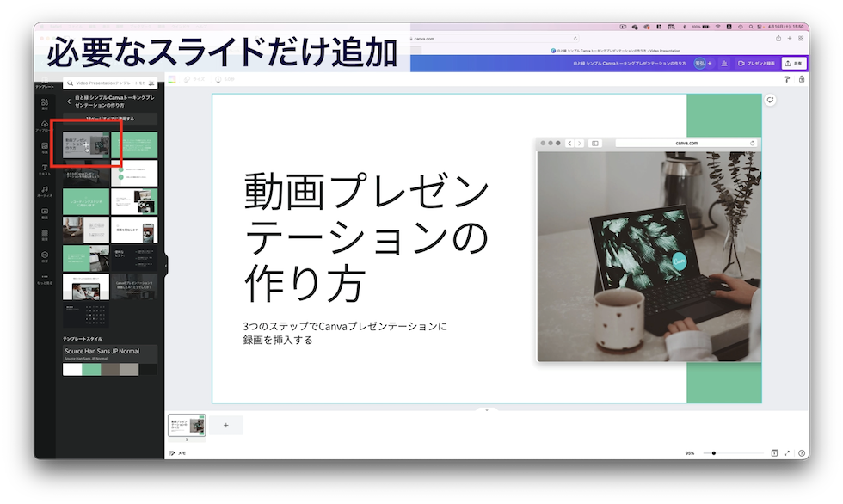Open the Audio sidebar tab

(x=45, y=191)
